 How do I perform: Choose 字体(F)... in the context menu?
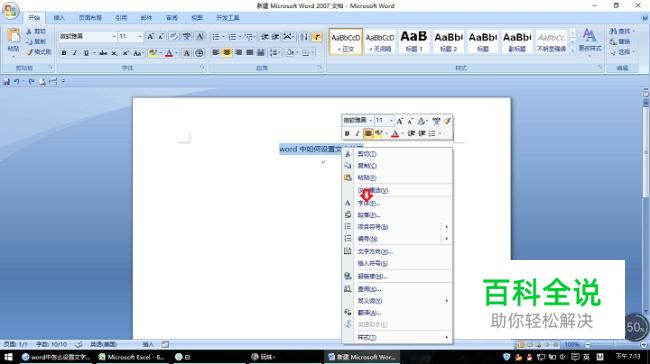[x=398, y=203]
